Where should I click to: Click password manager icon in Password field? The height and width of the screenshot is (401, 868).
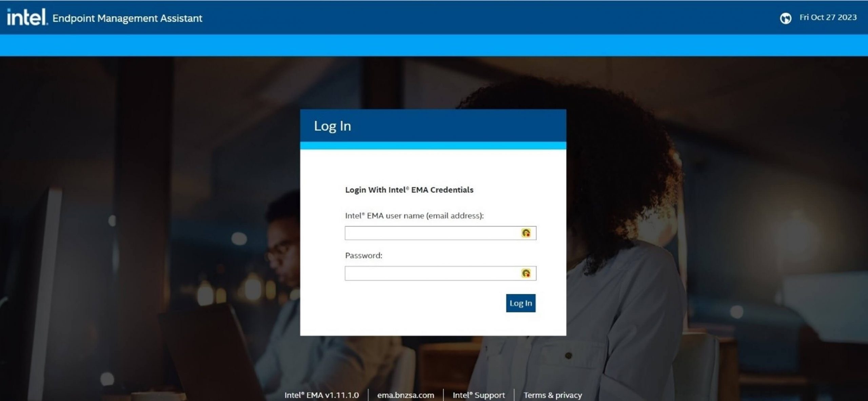(x=526, y=273)
